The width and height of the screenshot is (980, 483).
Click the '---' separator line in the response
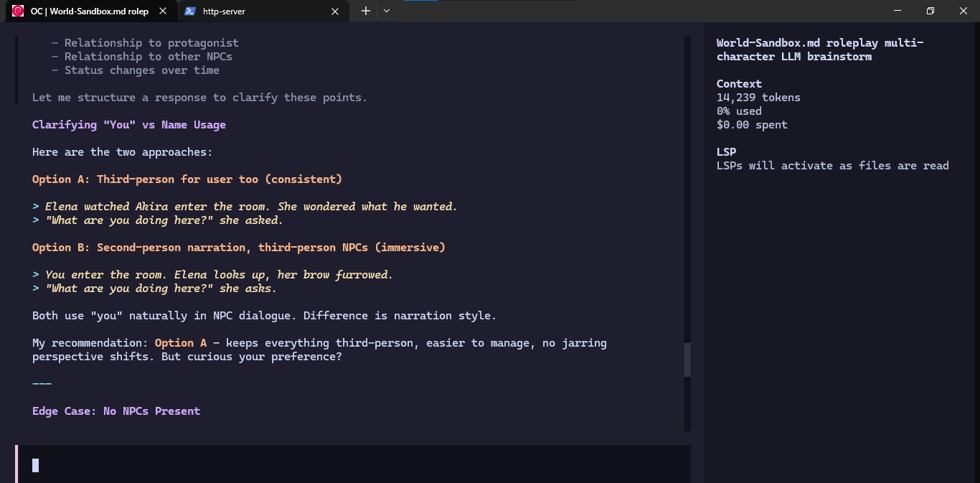pos(42,384)
